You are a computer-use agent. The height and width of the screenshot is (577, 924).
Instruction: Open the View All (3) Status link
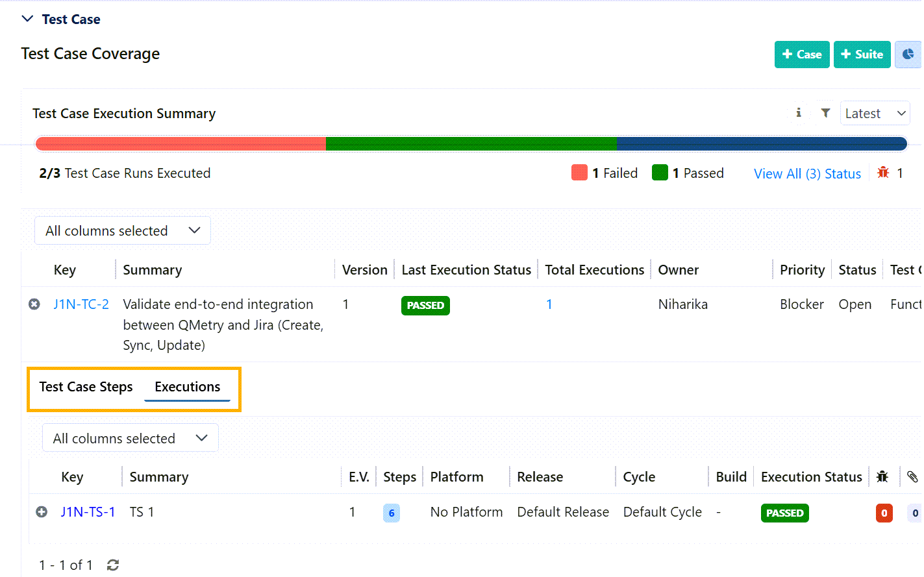coord(807,174)
